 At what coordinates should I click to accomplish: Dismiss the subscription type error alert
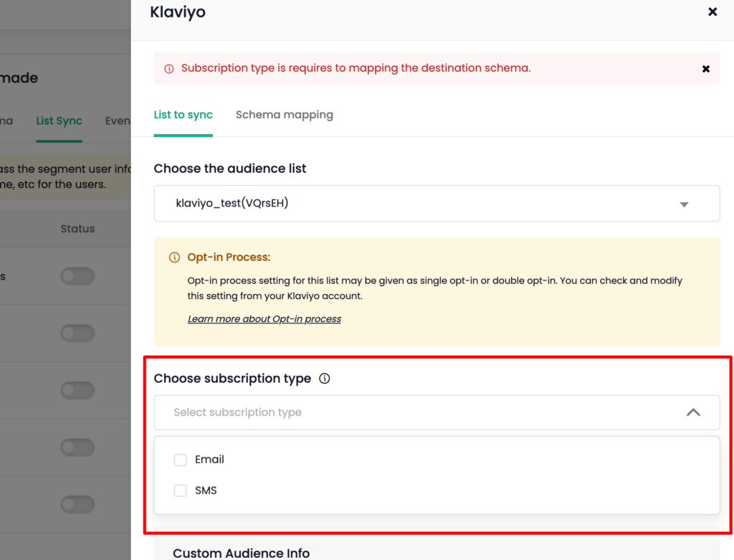pyautogui.click(x=706, y=69)
